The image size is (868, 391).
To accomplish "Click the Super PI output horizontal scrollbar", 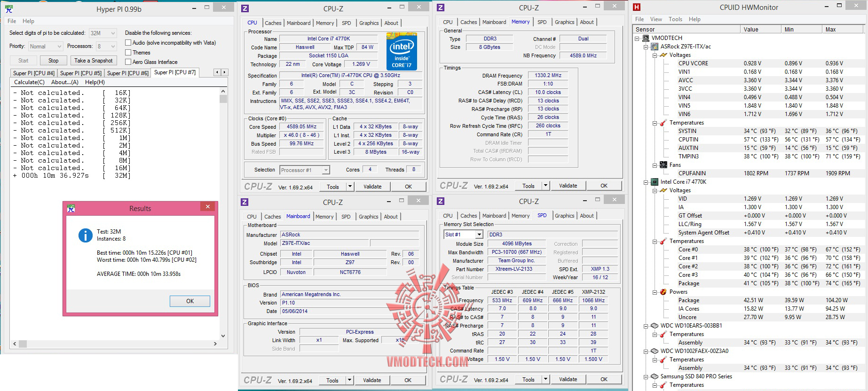I will [x=115, y=344].
